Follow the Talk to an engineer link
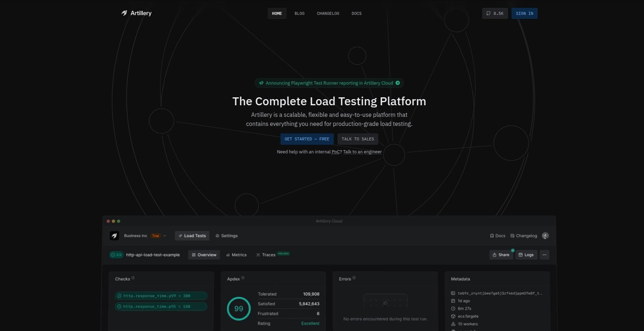644x331 pixels. (x=362, y=152)
